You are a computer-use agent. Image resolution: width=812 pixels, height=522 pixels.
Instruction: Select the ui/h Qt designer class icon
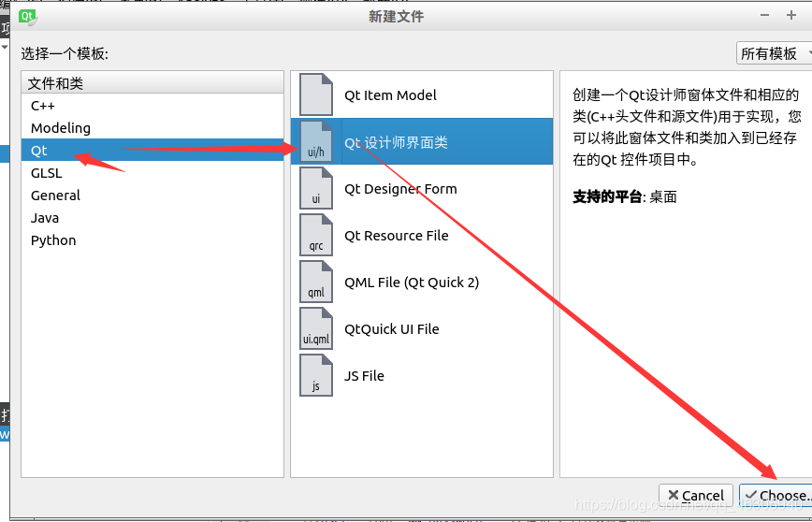point(316,141)
